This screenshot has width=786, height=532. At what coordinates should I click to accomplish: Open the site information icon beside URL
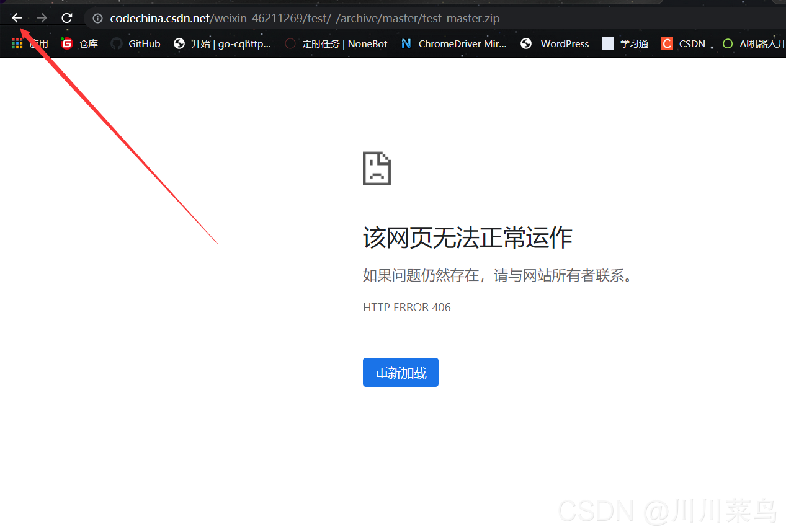(x=97, y=19)
